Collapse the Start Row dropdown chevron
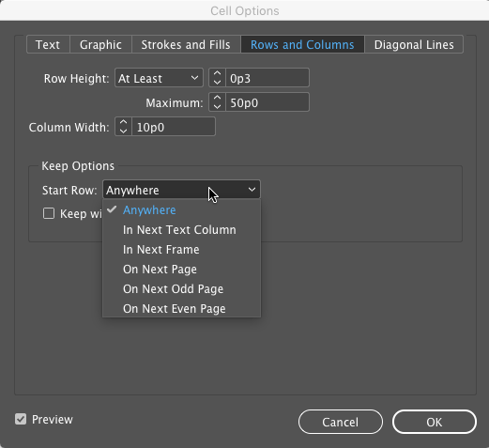Viewport: 489px width, 448px height. click(252, 190)
